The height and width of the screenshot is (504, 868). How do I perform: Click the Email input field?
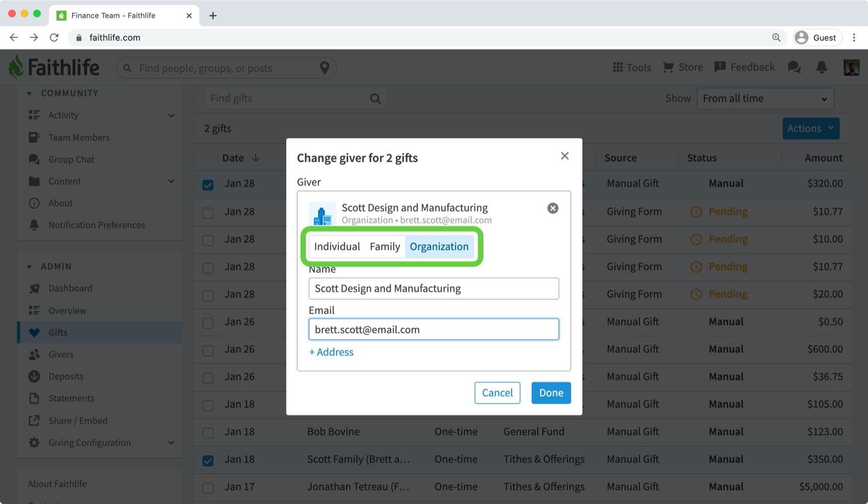tap(433, 330)
